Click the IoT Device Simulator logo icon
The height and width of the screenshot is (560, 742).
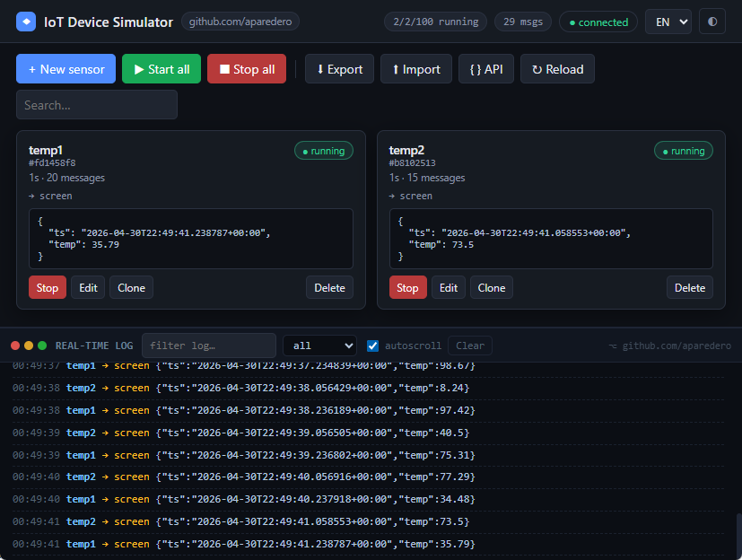[26, 22]
